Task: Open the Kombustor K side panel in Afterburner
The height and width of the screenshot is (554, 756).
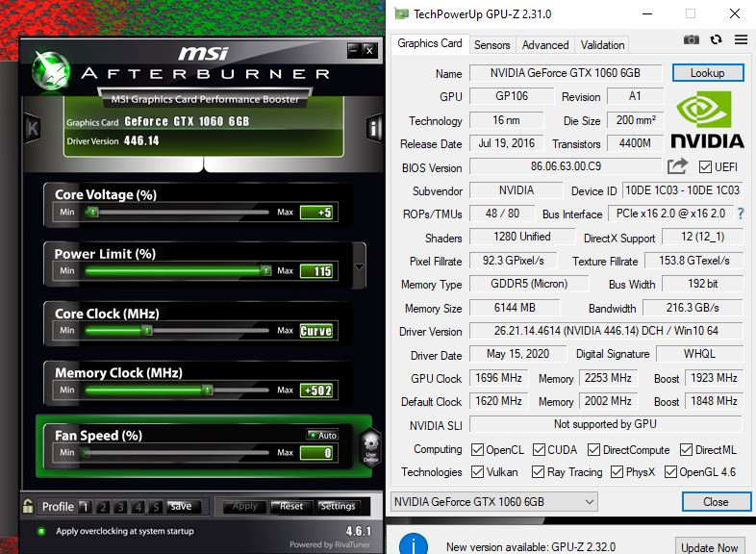Action: pos(32,128)
